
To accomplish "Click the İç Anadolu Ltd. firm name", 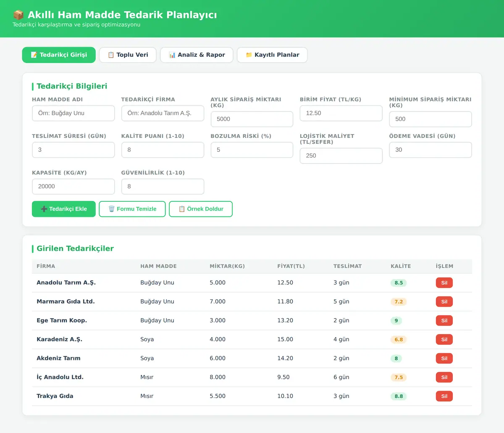I will 60,377.
